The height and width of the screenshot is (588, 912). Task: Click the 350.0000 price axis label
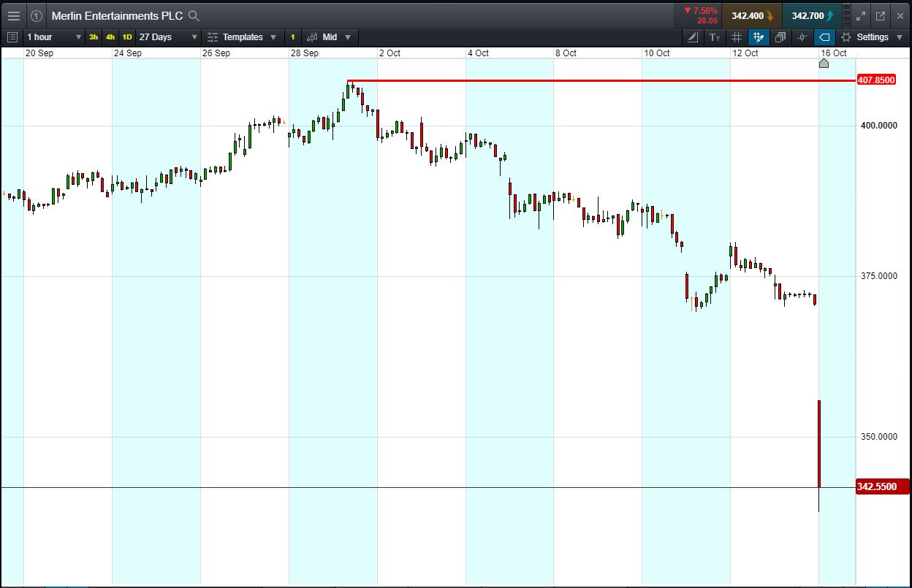tap(878, 437)
